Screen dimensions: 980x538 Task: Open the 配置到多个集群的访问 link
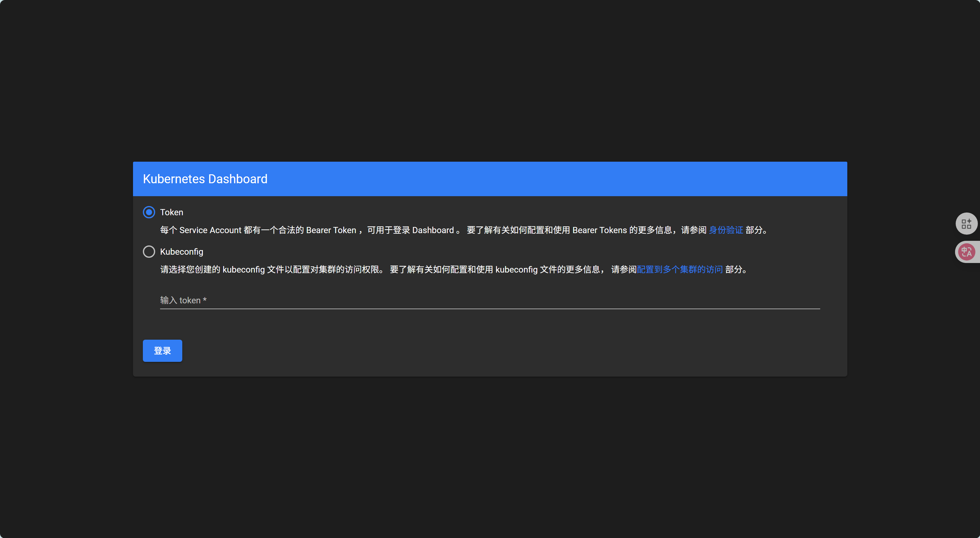pyautogui.click(x=680, y=269)
